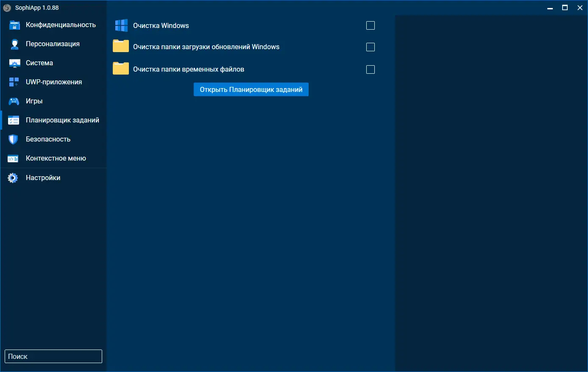
Task: Click the Task Scheduler checklist icon
Action: coord(14,120)
